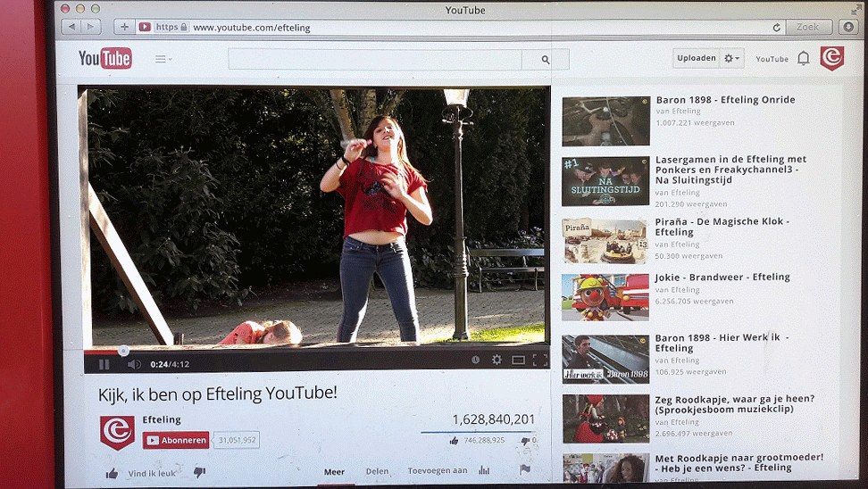Click the Jokie - Brandweer - Efteling title
Screen dimensions: 868x489
click(x=722, y=278)
